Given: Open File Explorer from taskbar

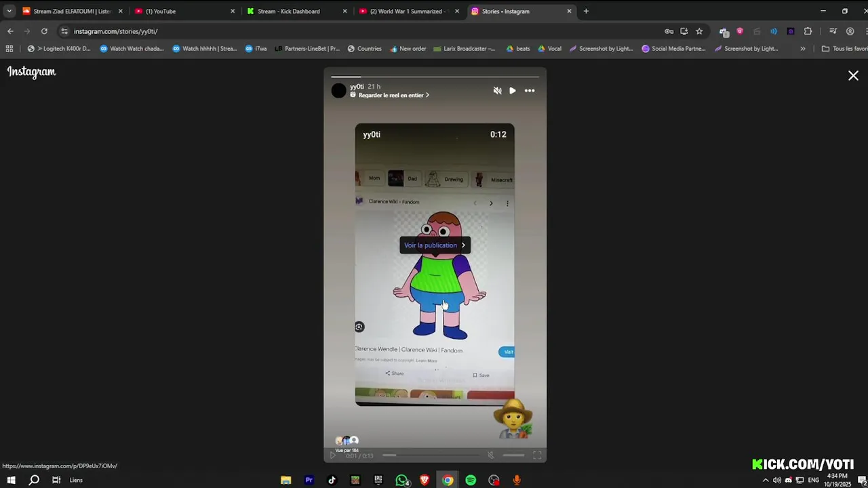Looking at the screenshot, I should pos(285,480).
